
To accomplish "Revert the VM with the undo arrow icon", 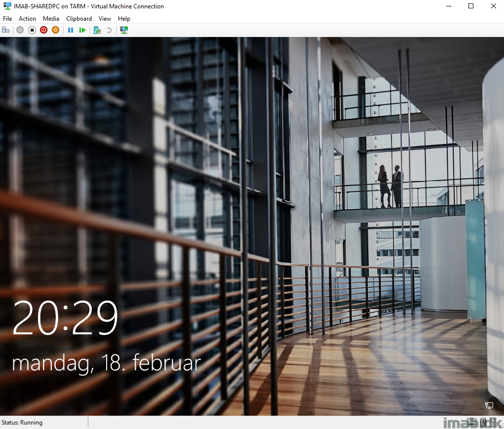I will [x=109, y=30].
